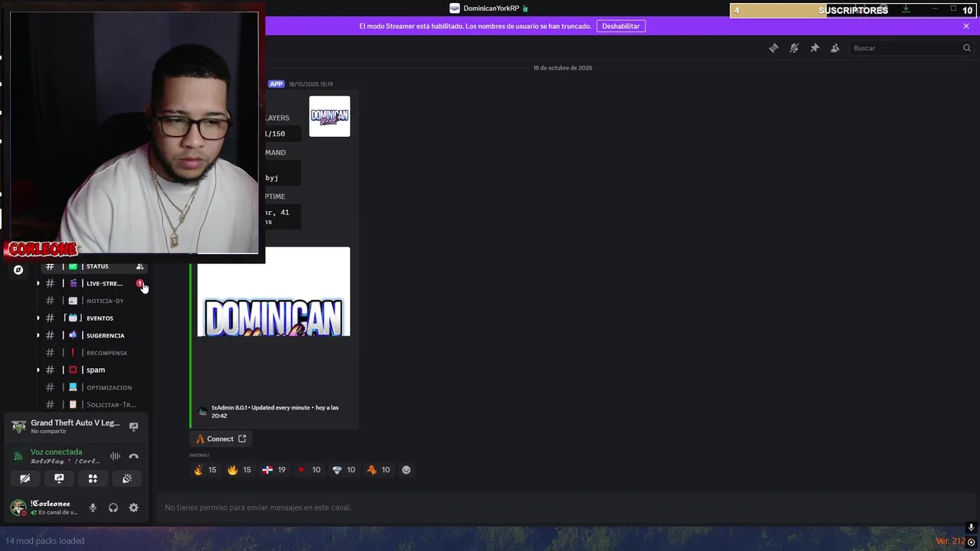Image resolution: width=980 pixels, height=551 pixels.
Task: Toggle the Dominican flag reaction with 19
Action: coord(274,470)
